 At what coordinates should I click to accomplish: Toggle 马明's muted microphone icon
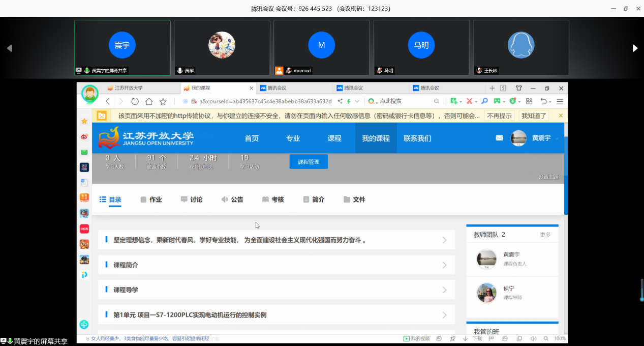(379, 71)
